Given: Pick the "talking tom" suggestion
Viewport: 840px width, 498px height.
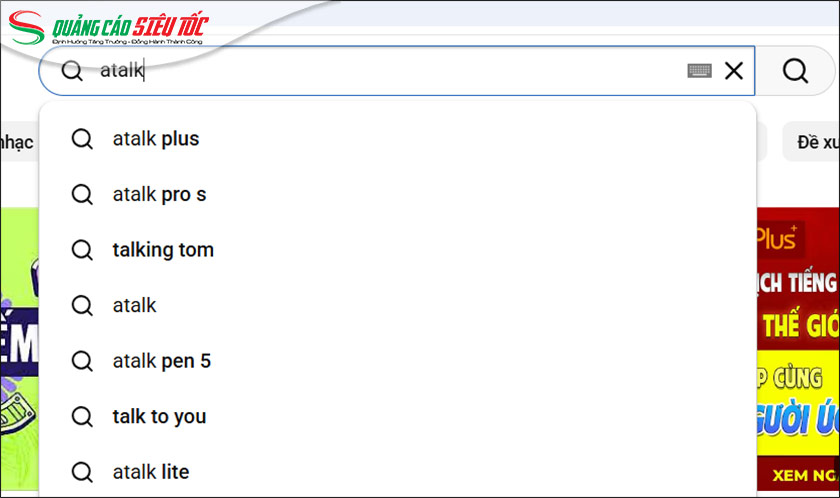Looking at the screenshot, I should click(163, 250).
